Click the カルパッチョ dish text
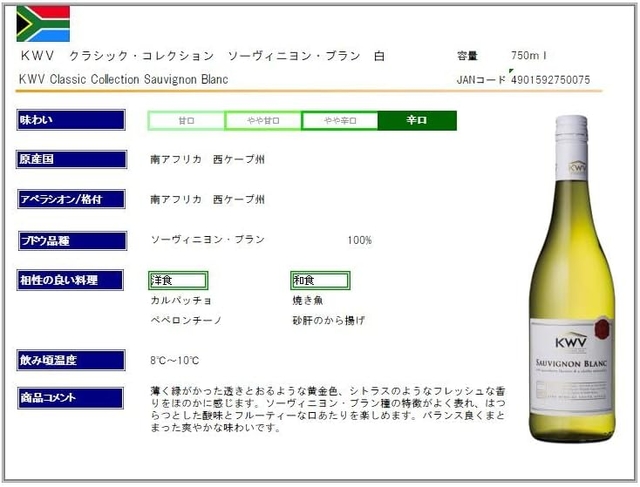Screen dimensions: 640x487 pos(181,300)
